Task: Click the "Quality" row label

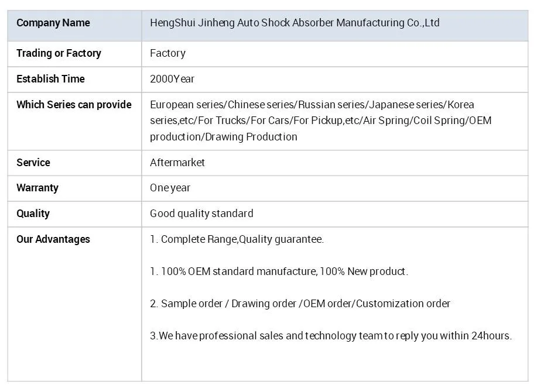Action: (33, 214)
